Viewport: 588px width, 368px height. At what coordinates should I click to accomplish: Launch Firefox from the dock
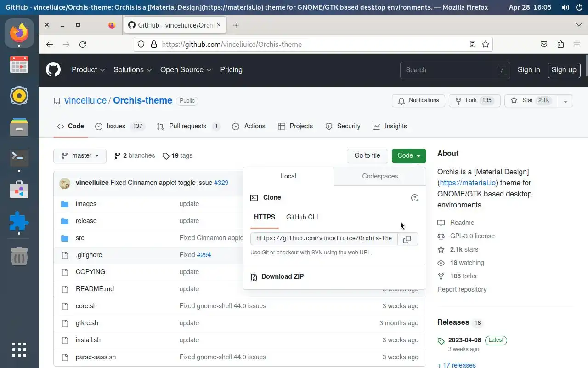[x=19, y=33]
